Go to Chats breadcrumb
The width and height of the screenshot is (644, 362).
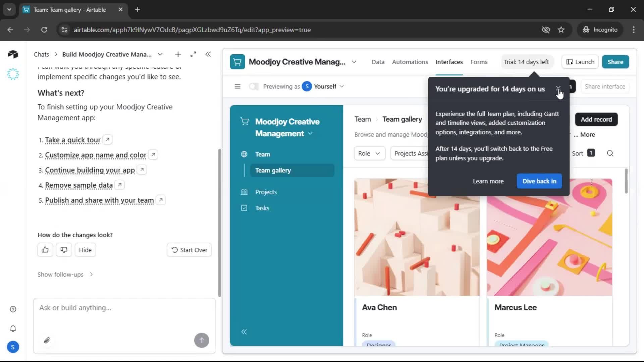tap(41, 54)
